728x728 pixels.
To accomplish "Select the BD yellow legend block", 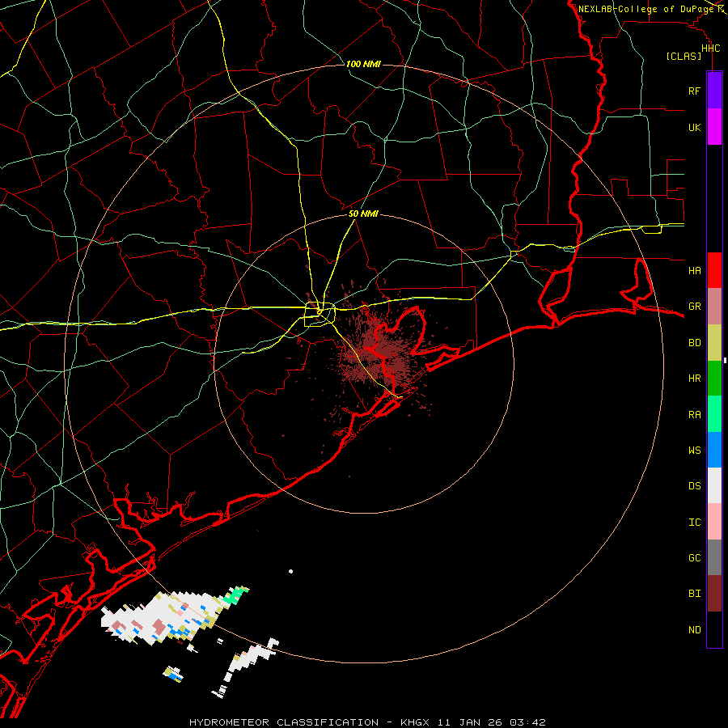I will coord(714,343).
